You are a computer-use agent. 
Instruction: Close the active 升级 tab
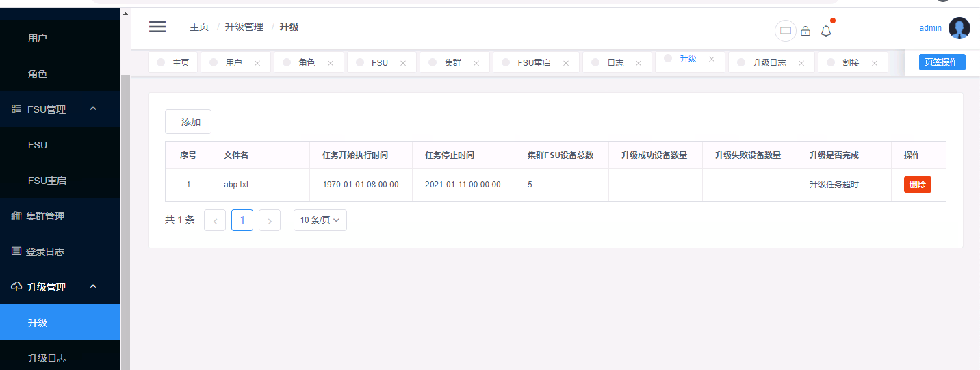click(x=711, y=59)
